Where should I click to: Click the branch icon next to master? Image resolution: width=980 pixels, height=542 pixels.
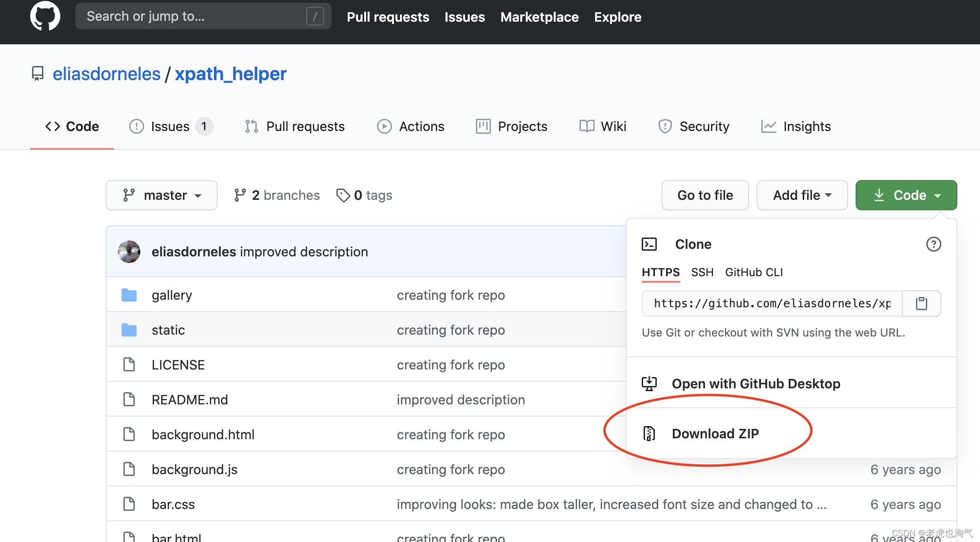128,194
